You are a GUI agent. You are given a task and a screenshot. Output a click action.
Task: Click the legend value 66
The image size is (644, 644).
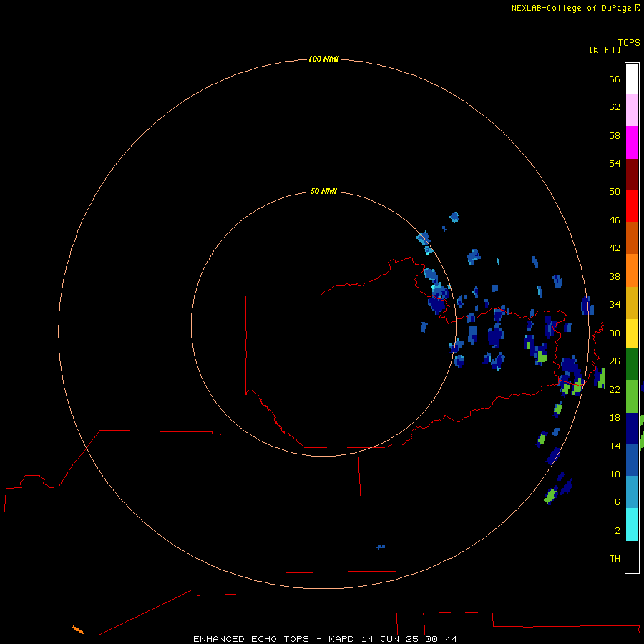coord(615,79)
